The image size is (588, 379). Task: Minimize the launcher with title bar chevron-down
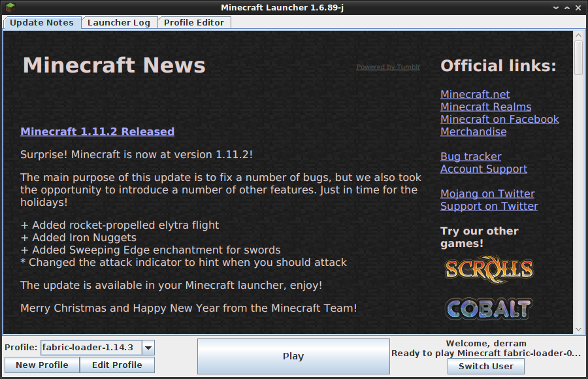[556, 7]
